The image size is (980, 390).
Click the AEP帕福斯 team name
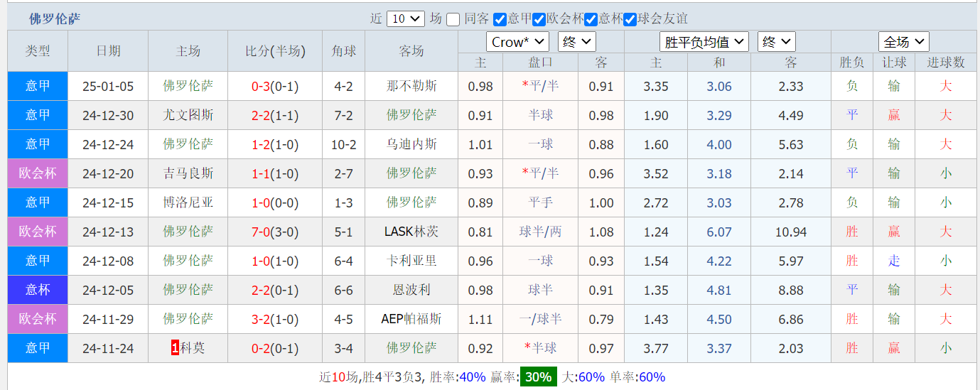pyautogui.click(x=411, y=319)
